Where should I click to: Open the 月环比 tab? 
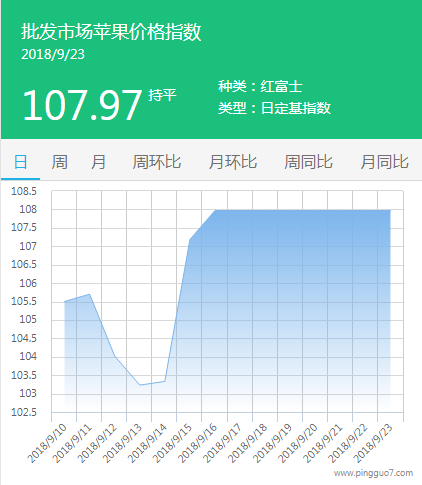(x=233, y=162)
